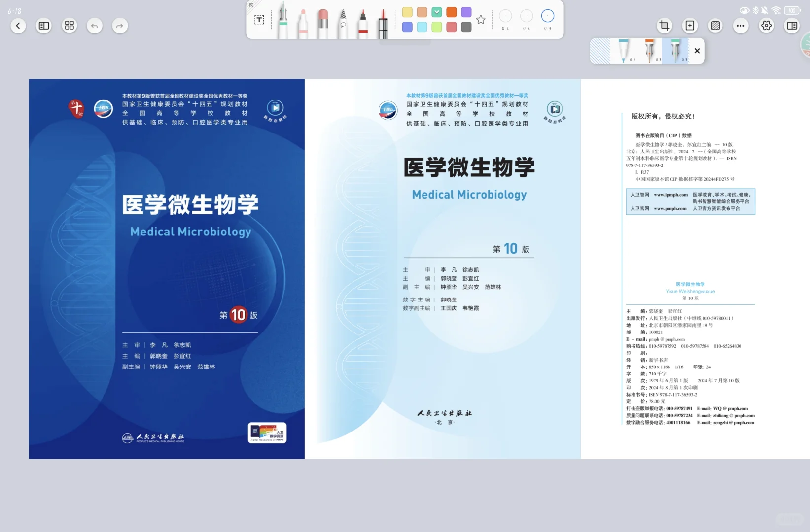This screenshot has height=532, width=810.
Task: Choose the dark gray color swatch
Action: coord(466,27)
